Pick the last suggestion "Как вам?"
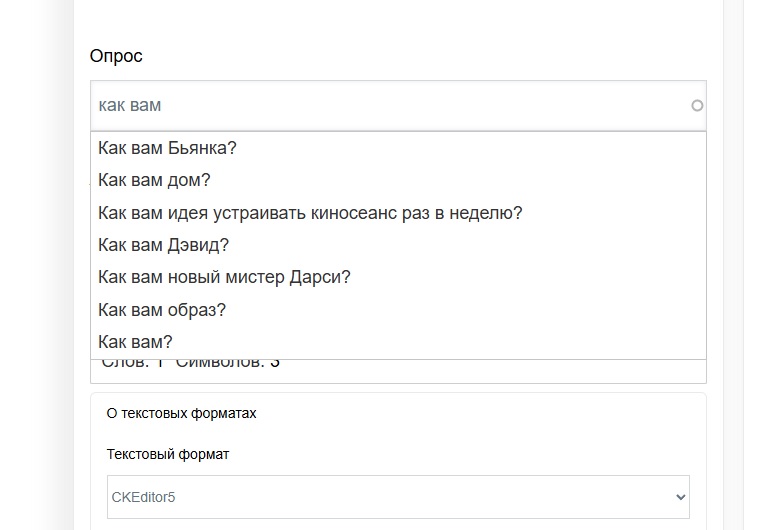759x530 pixels. pyautogui.click(x=135, y=342)
